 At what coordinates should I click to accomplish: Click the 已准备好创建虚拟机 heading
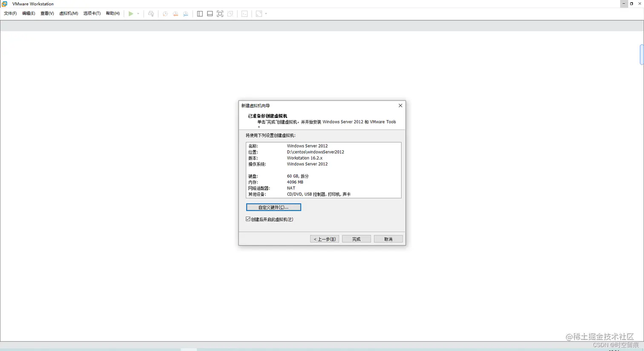pos(267,116)
